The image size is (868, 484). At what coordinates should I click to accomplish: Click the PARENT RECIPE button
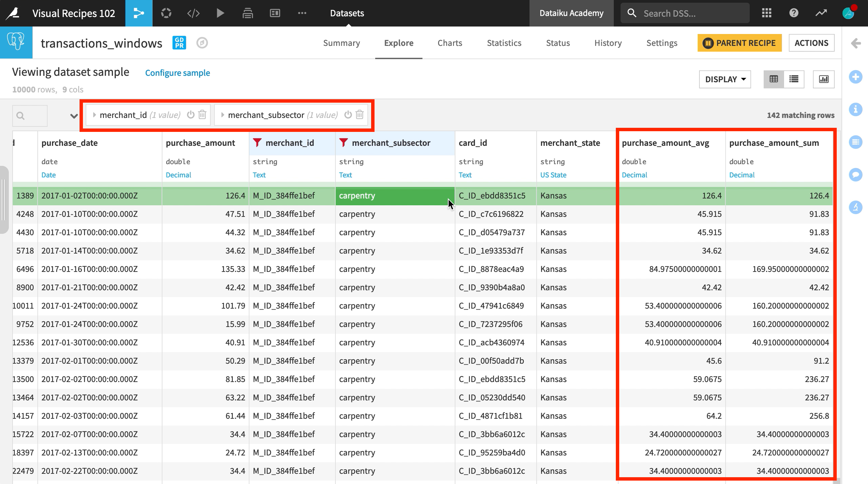click(x=740, y=43)
